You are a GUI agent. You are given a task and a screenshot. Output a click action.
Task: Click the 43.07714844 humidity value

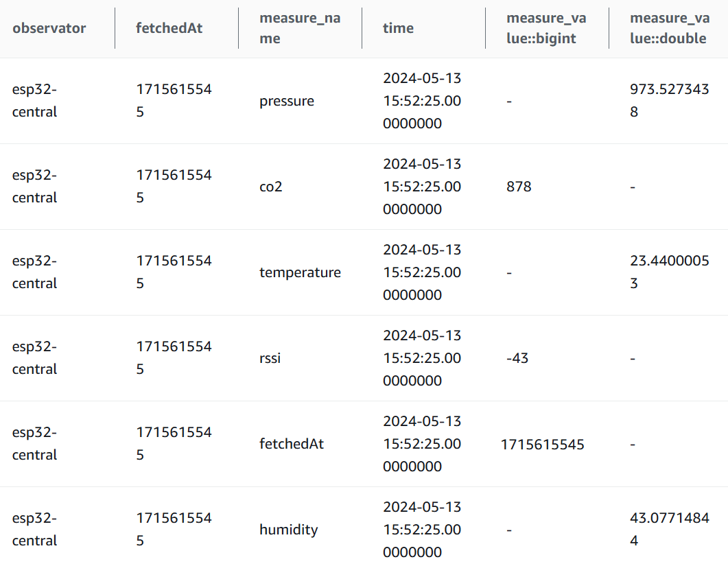[670, 530]
